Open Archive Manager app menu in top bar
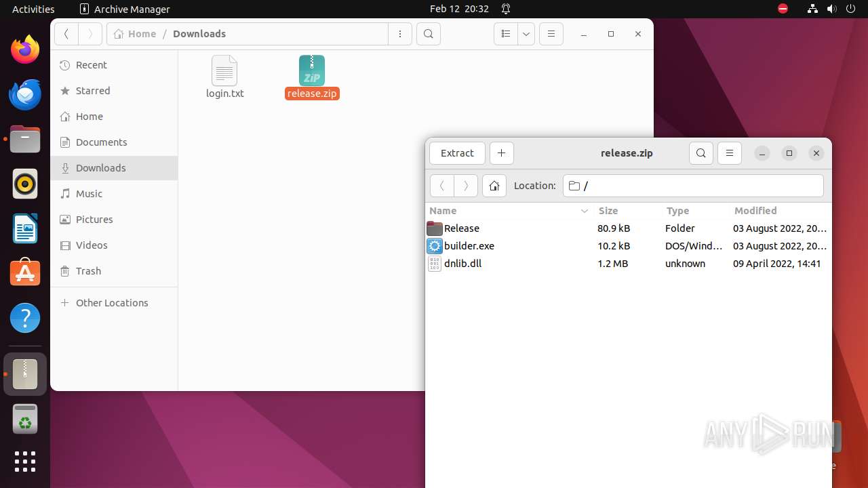This screenshot has height=488, width=868. tap(125, 9)
